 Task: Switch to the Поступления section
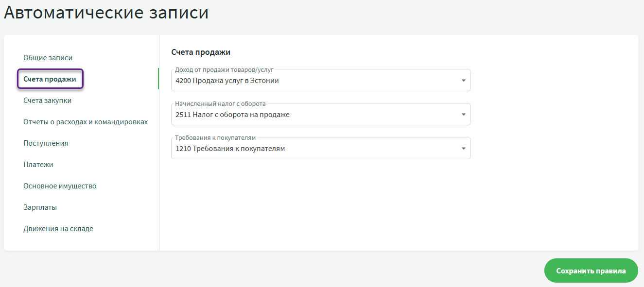pos(46,143)
